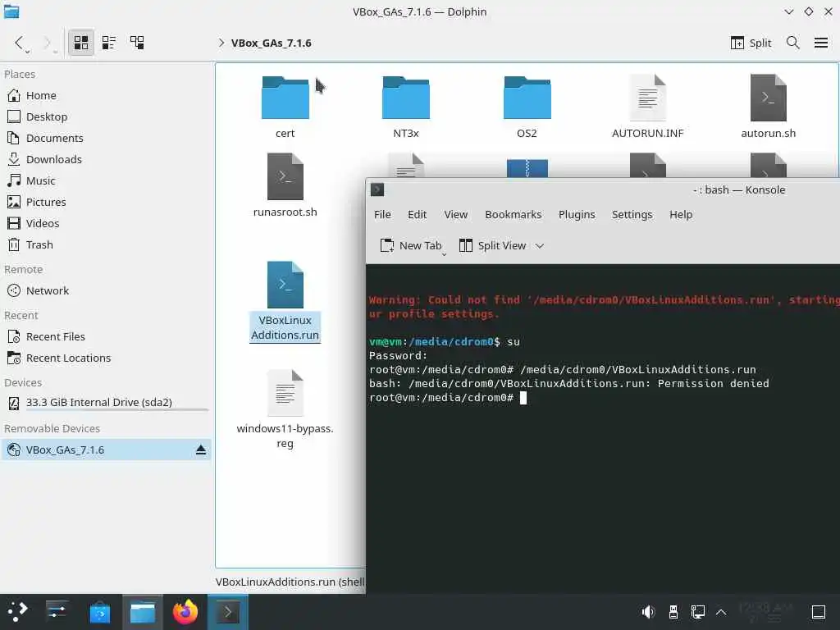Open removable devices tray icon
This screenshot has height=630, width=840.
tap(673, 612)
